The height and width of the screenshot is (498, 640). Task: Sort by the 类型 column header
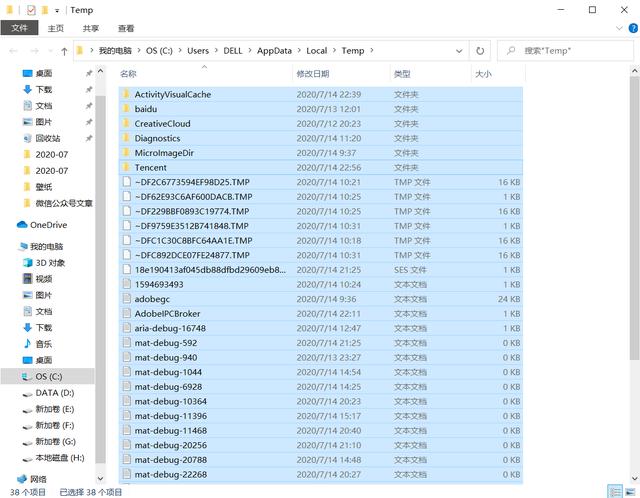(x=402, y=74)
